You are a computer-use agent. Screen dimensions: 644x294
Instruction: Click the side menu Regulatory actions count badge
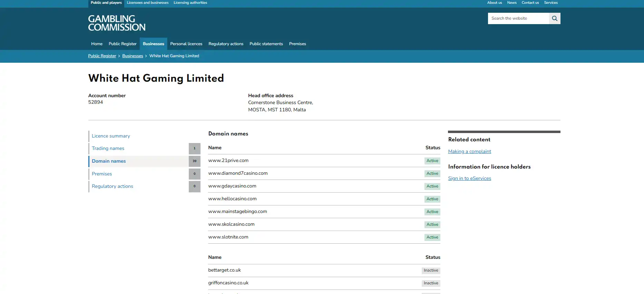click(195, 186)
